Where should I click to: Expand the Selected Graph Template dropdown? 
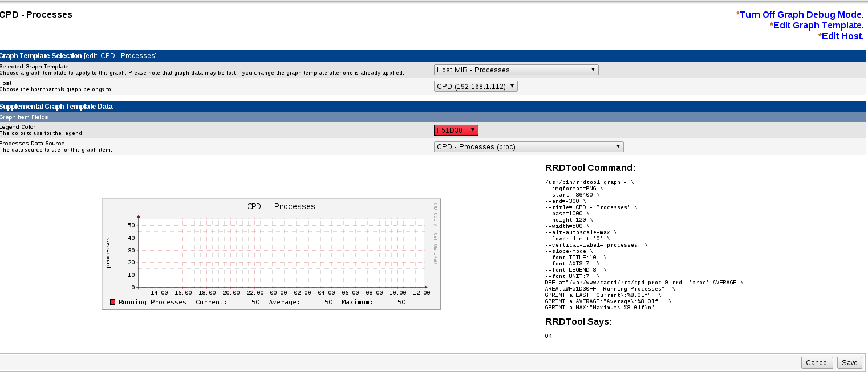516,70
